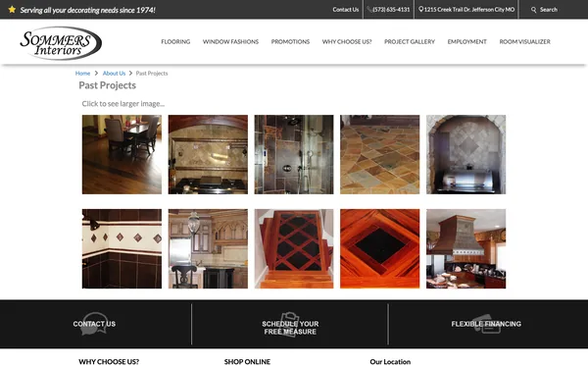588x368 pixels.
Task: Click the search magnifier icon
Action: tap(534, 10)
